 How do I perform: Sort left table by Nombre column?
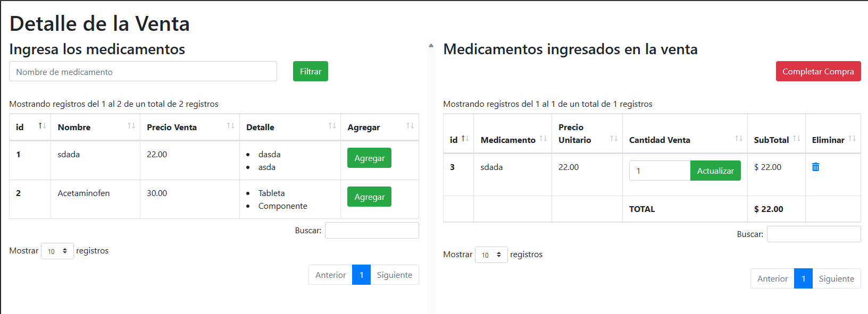[131, 126]
